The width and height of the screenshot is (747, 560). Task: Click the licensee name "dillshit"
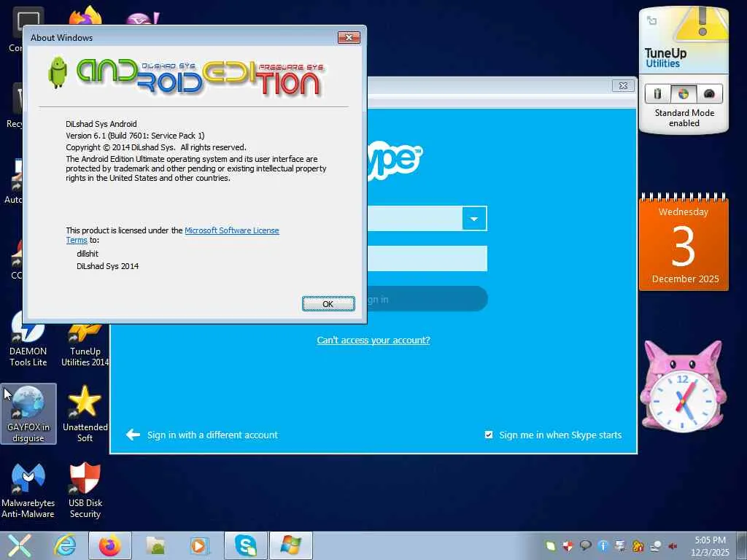(88, 254)
